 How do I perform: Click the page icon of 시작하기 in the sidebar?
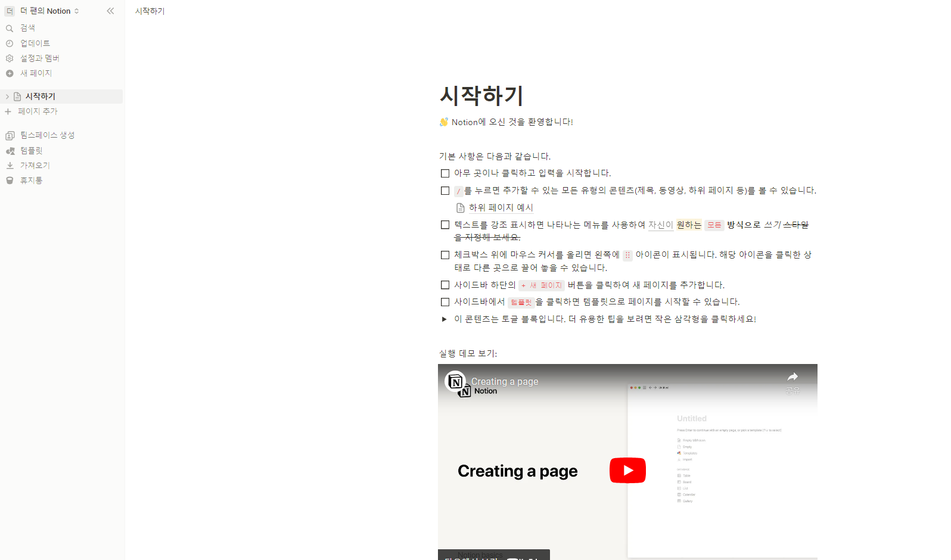click(17, 97)
